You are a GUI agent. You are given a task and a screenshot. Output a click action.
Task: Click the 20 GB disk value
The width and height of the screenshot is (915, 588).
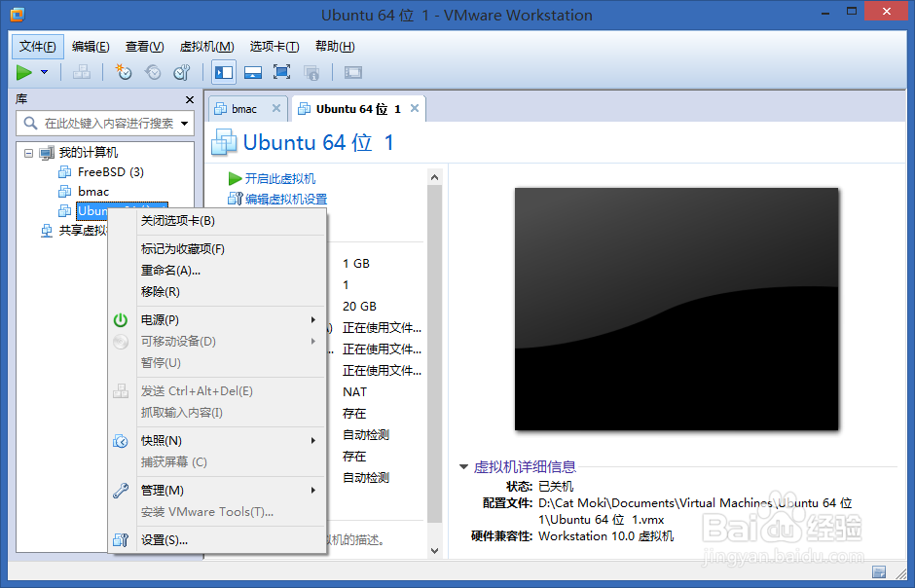click(x=359, y=307)
